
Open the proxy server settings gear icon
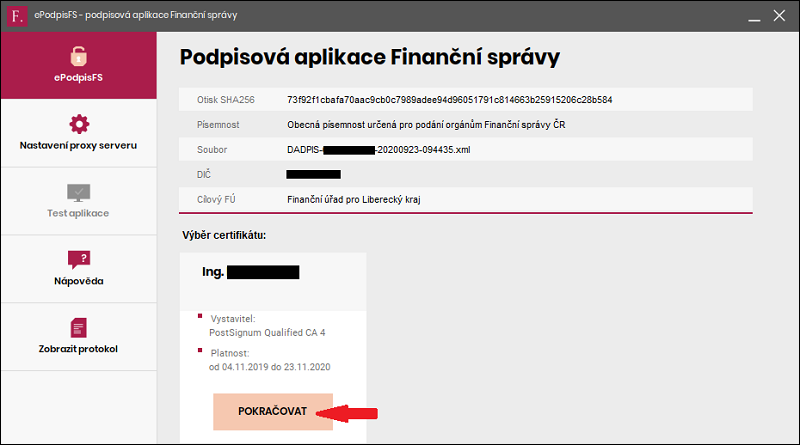coord(79,124)
